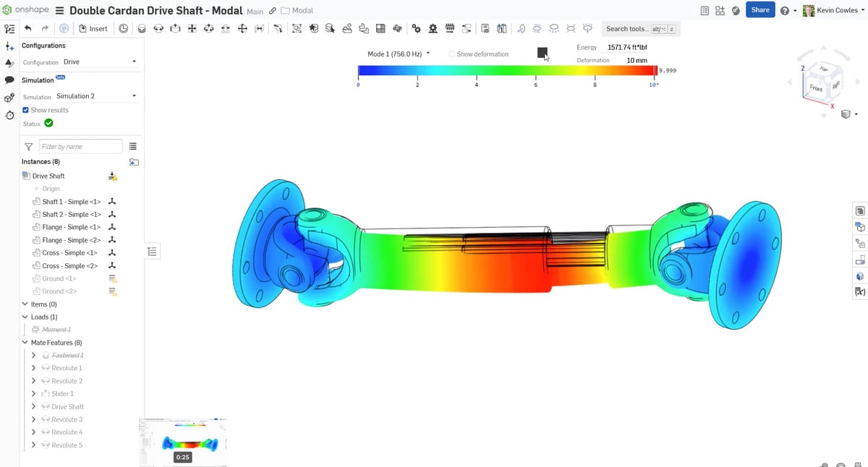
Task: Click the add folder icon beside Instances
Action: coord(134,162)
